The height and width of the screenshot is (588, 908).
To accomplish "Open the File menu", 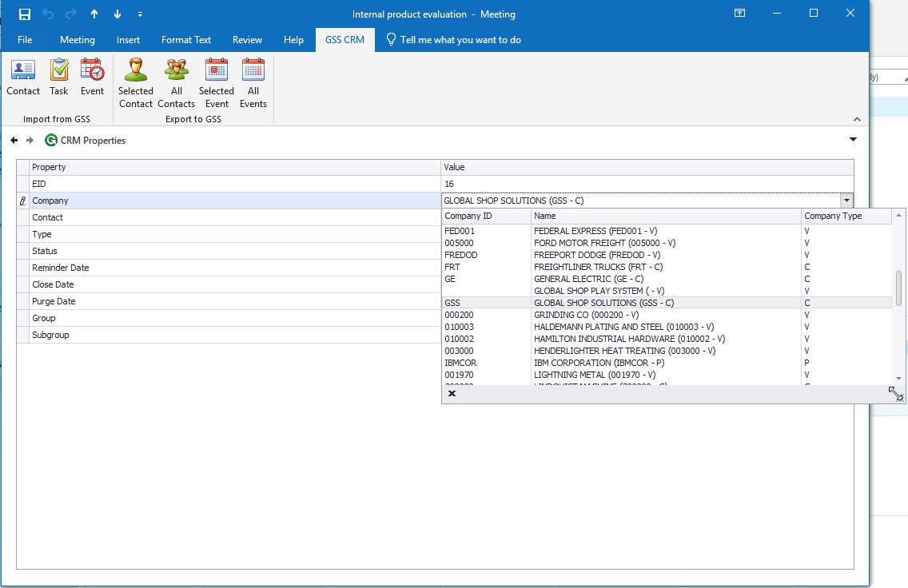I will pyautogui.click(x=25, y=39).
